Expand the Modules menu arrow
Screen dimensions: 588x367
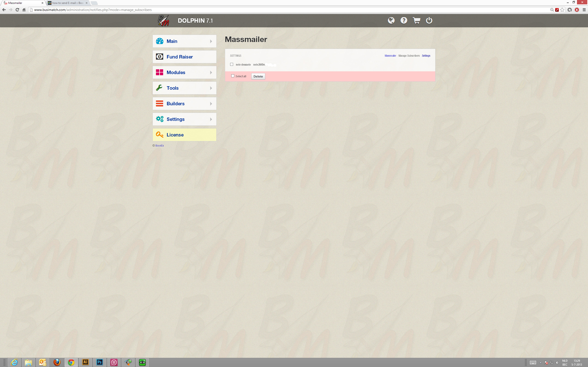pyautogui.click(x=211, y=72)
